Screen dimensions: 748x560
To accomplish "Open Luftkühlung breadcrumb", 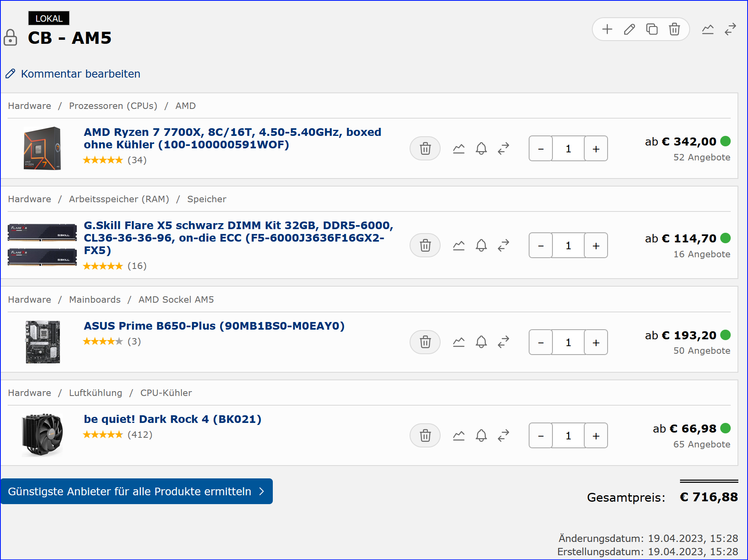I will pos(96,393).
